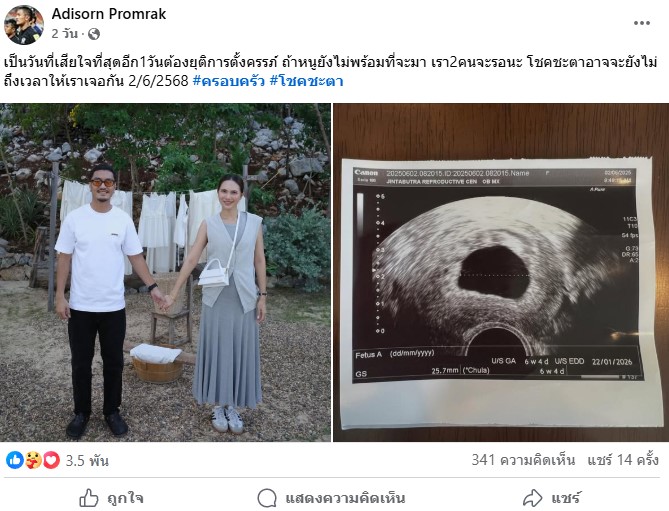Toggle the ถูกใจ thumbs-up like button
This screenshot has height=511, width=669.
[x=111, y=498]
